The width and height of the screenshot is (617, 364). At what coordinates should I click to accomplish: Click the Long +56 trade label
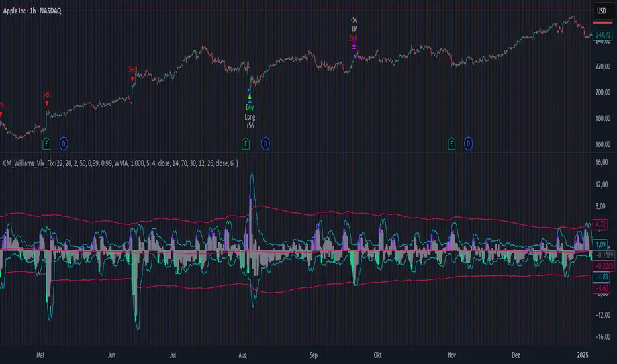250,121
